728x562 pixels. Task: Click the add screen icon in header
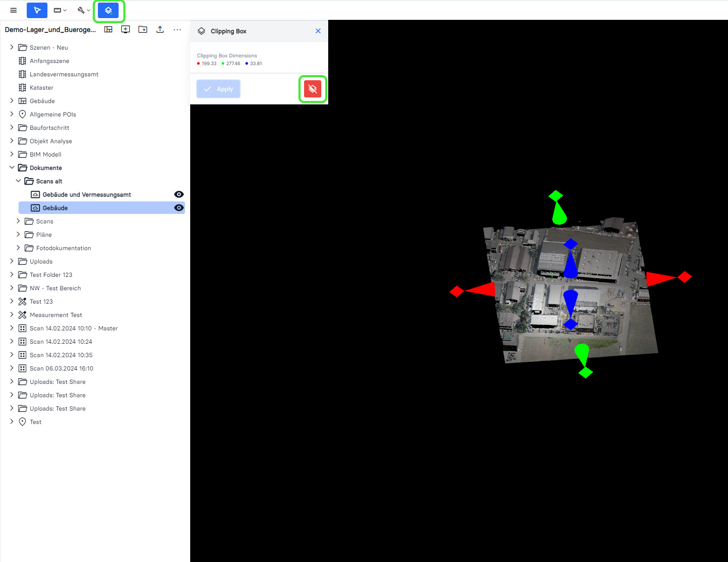point(126,29)
